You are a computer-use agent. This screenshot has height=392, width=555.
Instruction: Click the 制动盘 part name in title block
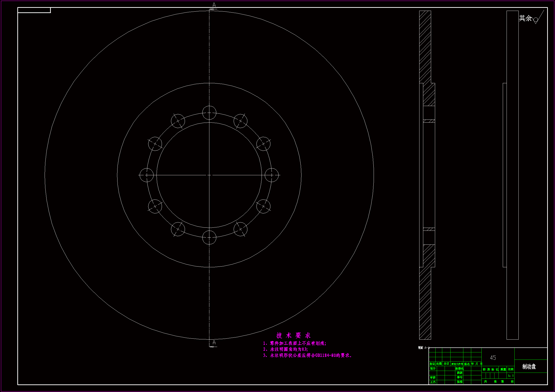coord(529,367)
